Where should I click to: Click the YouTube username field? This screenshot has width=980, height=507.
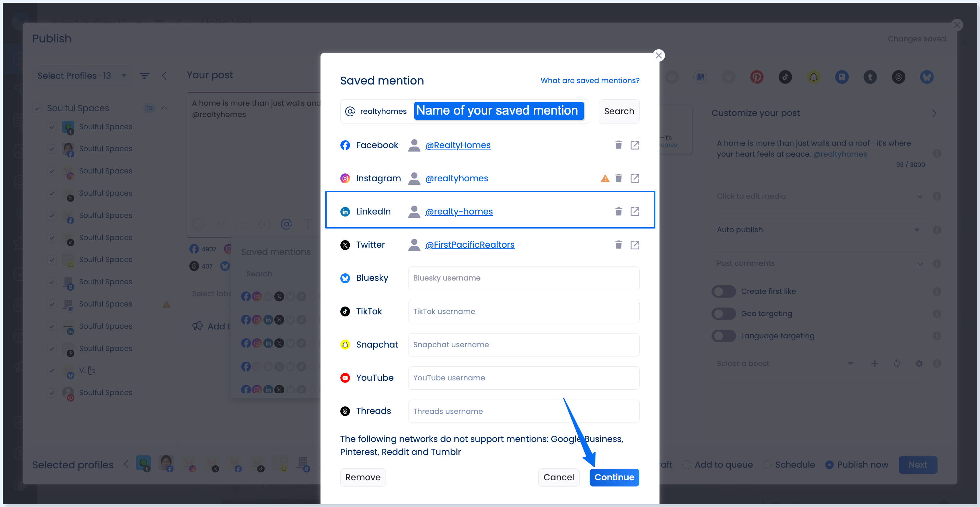click(x=524, y=378)
